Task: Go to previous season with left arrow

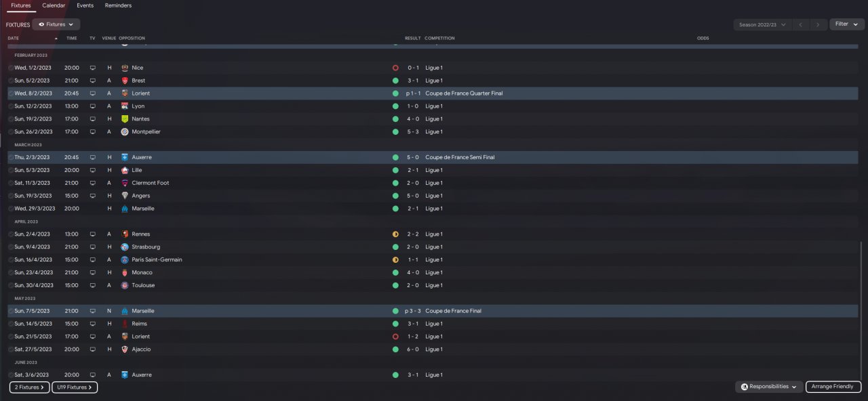Action: 801,24
